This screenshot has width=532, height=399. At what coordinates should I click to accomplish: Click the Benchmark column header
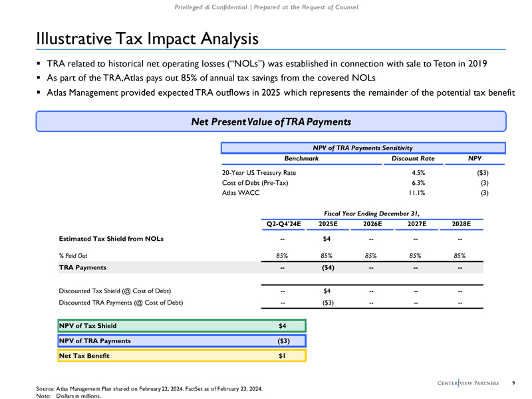pos(301,158)
